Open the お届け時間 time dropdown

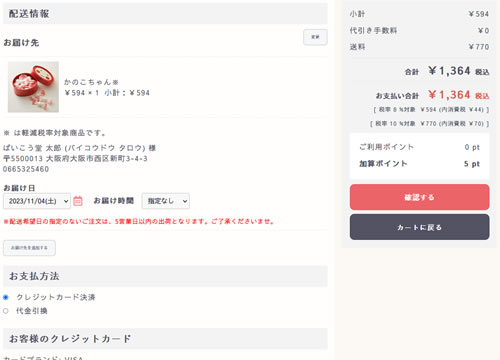[x=166, y=201]
